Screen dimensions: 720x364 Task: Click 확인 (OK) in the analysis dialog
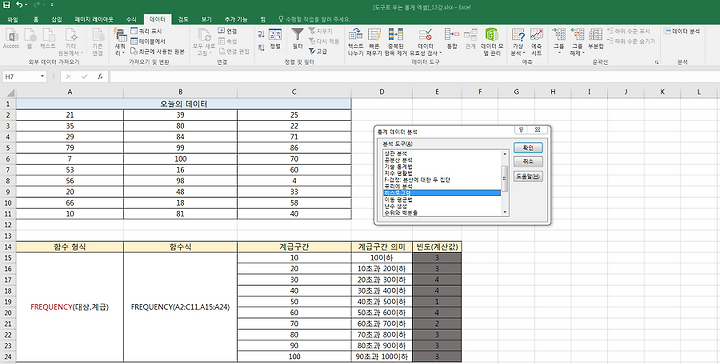click(528, 148)
